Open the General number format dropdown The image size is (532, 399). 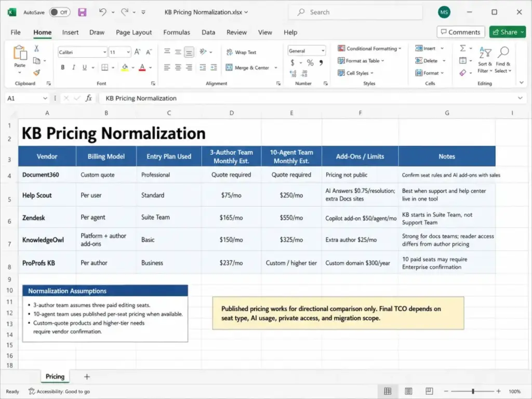click(x=323, y=51)
